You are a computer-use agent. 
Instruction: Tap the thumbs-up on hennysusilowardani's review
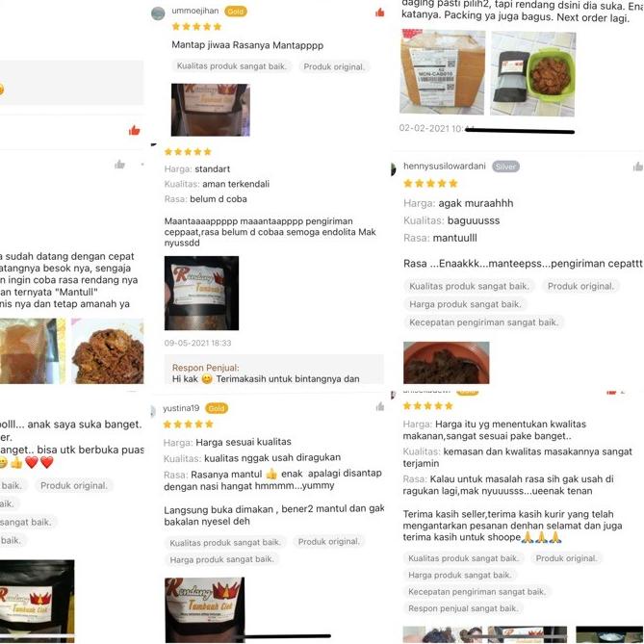(x=638, y=167)
